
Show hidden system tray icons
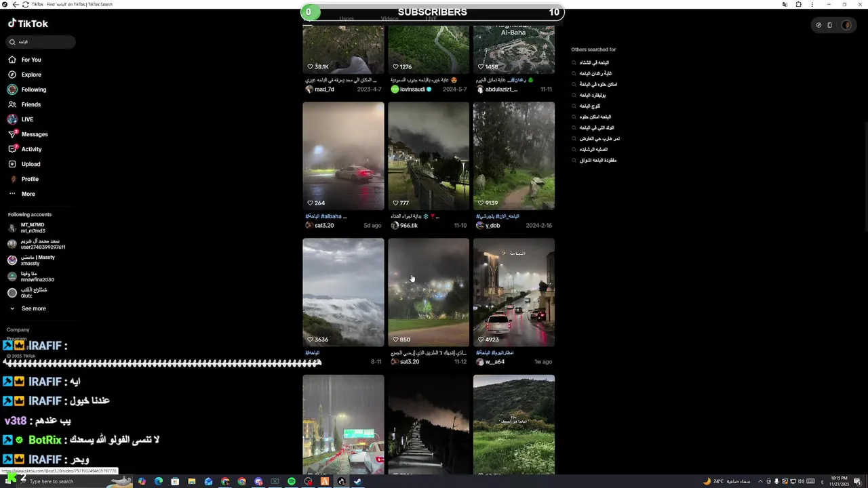[760, 481]
